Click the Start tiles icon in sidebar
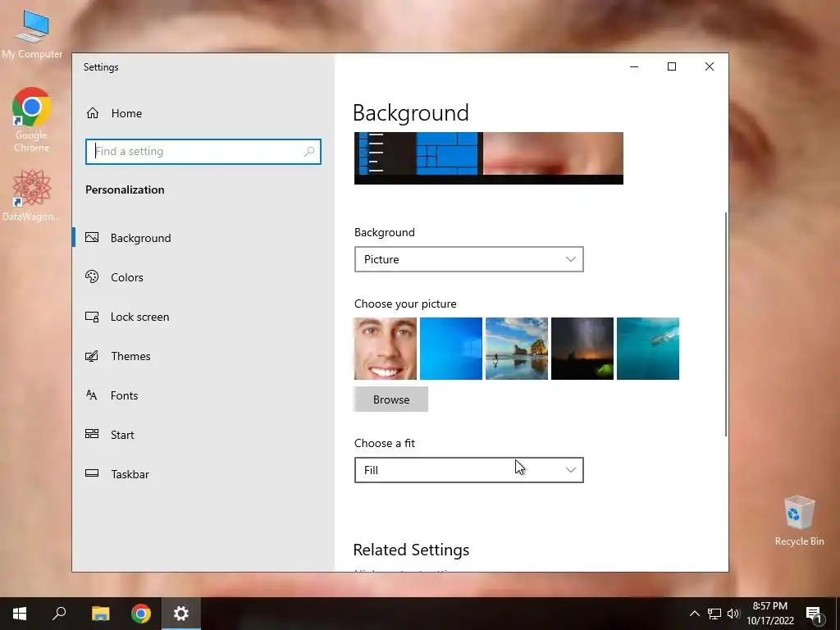 click(92, 434)
